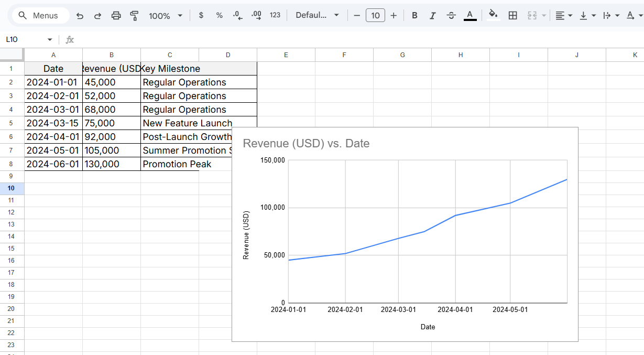Increase font size with plus button
Image resolution: width=644 pixels, height=355 pixels.
point(394,15)
